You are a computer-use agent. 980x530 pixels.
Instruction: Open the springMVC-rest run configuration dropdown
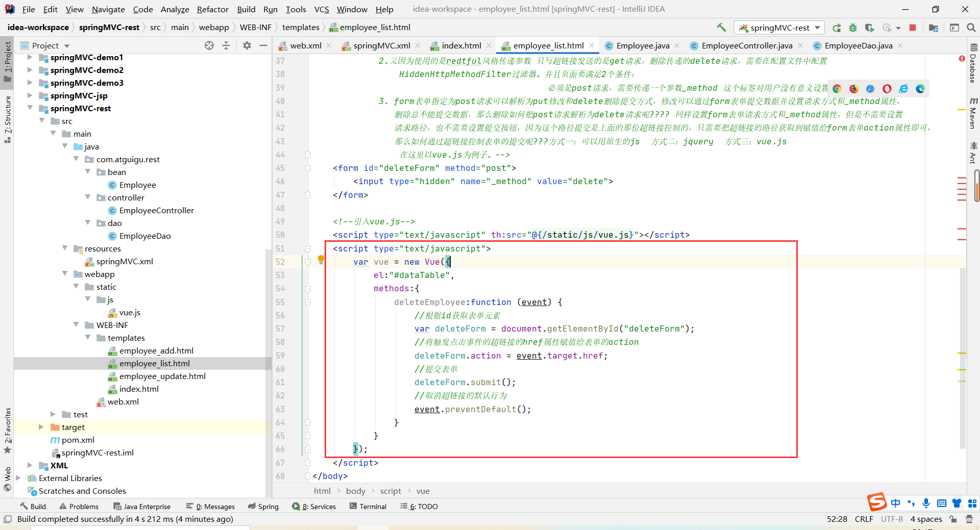(779, 28)
